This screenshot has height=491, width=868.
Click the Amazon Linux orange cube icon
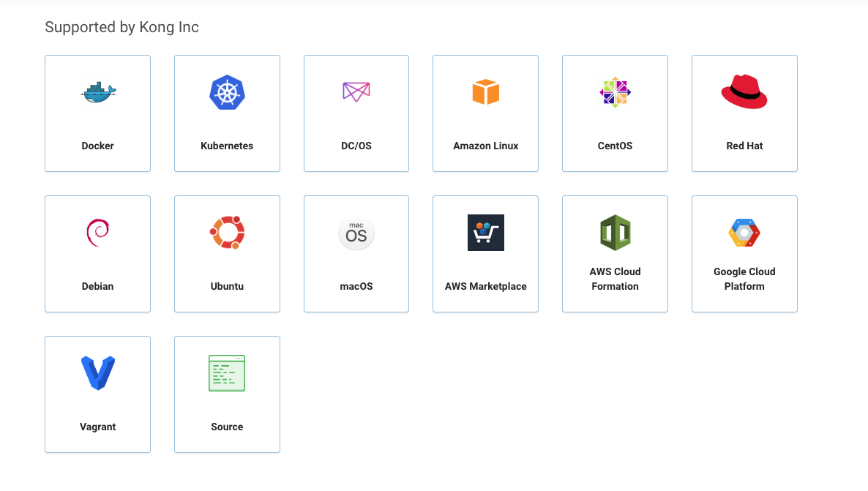click(485, 92)
